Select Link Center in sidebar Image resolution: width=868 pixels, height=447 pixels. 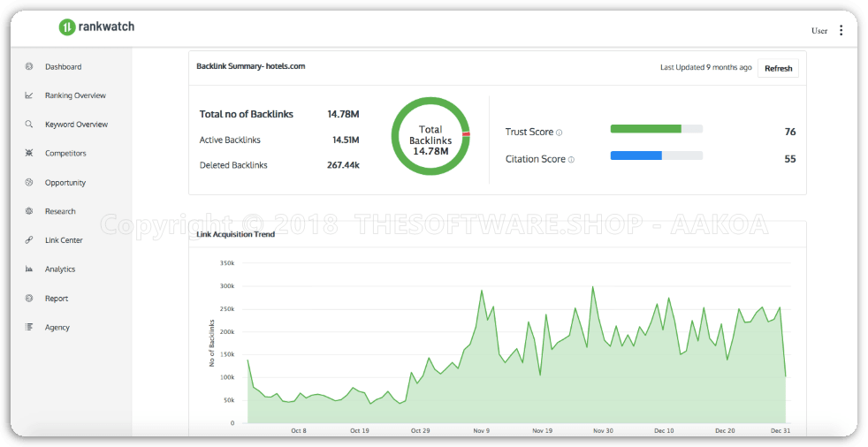pyautogui.click(x=64, y=240)
